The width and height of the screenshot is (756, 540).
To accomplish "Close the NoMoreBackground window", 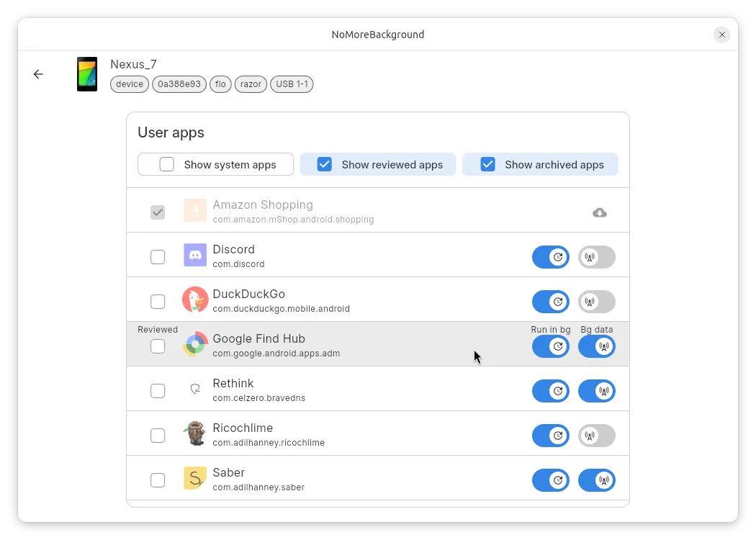I will (721, 35).
